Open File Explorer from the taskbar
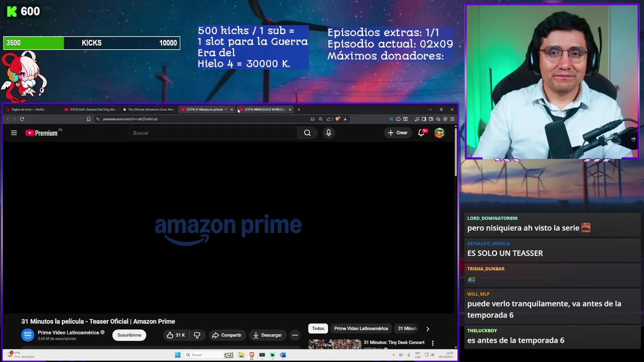 241,355
